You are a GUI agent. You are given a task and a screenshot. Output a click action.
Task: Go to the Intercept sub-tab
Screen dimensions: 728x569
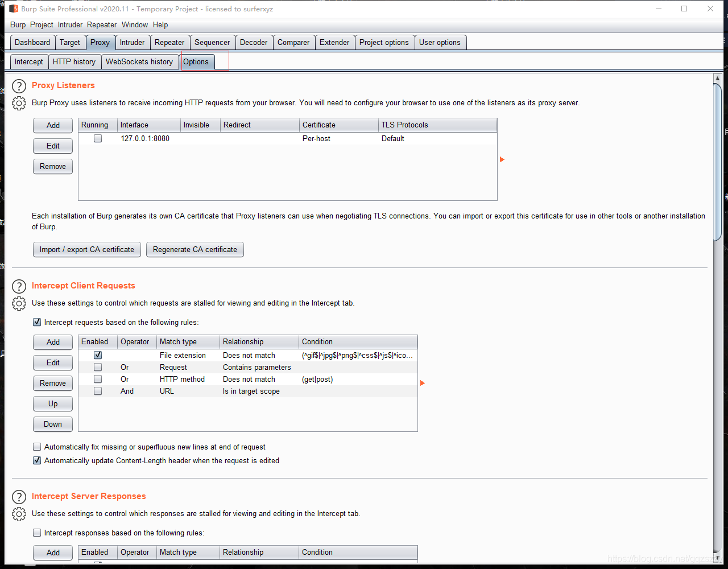(29, 61)
